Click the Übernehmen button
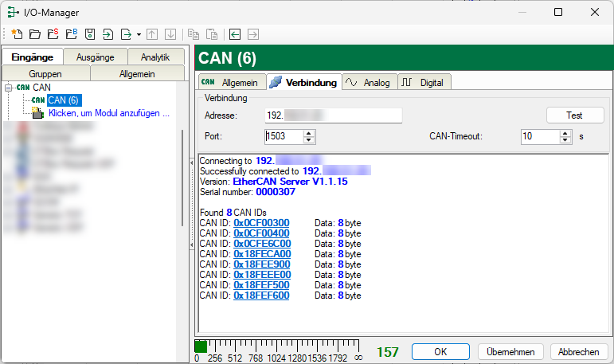 (510, 352)
